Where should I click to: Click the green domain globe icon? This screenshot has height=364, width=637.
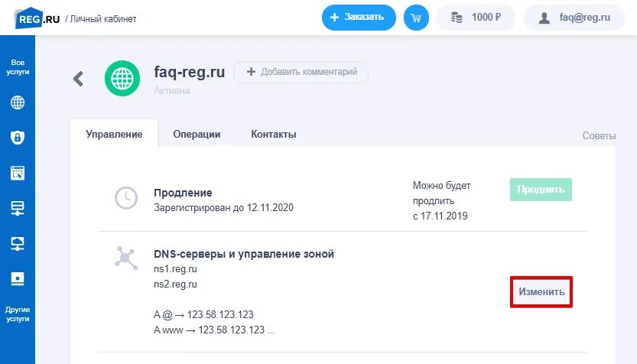(121, 80)
